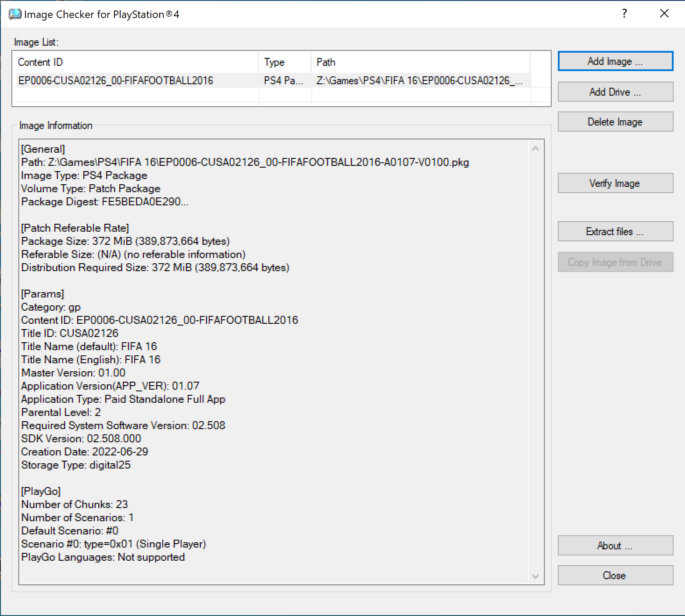Click the 'Number of Scenarios: 1' line

point(78,518)
